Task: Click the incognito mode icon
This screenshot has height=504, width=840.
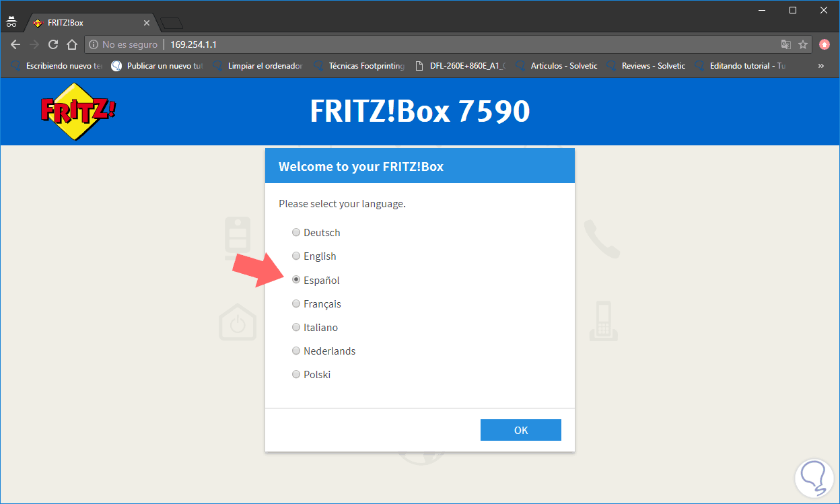Action: (x=11, y=22)
